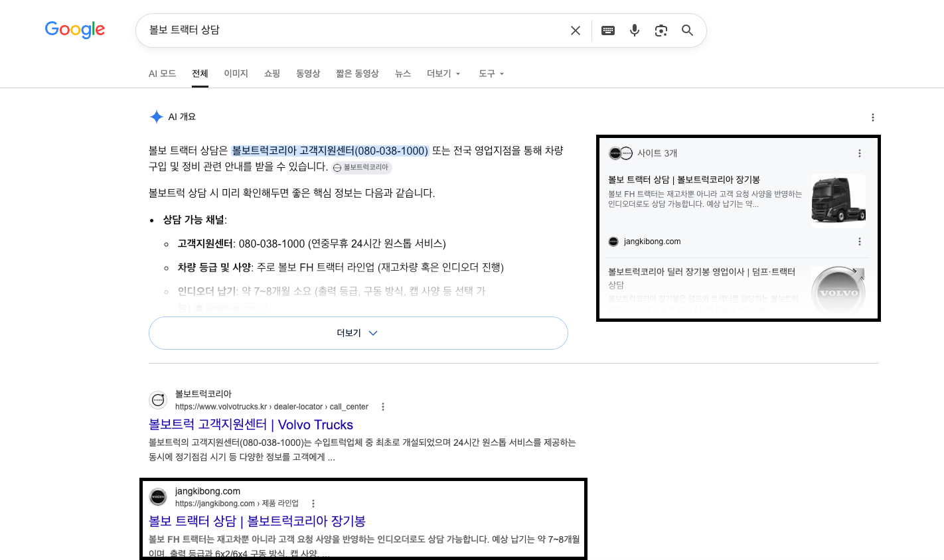Expand the 더보기 dropdown in search tabs
This screenshot has height=560, width=944.
pyautogui.click(x=443, y=74)
